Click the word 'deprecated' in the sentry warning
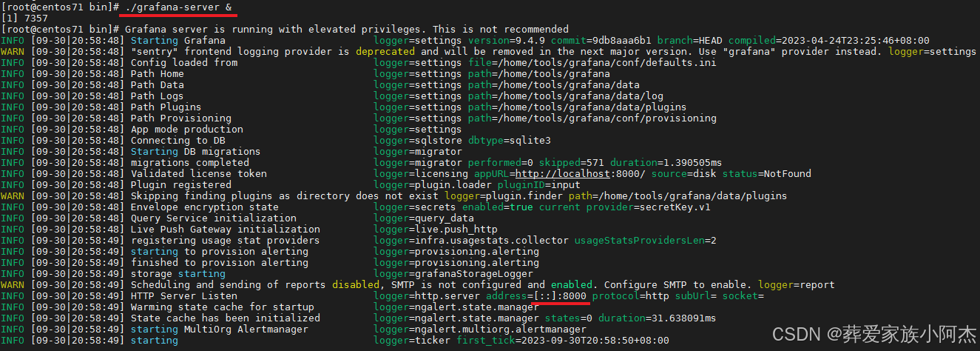Image resolution: width=980 pixels, height=351 pixels. 385,51
